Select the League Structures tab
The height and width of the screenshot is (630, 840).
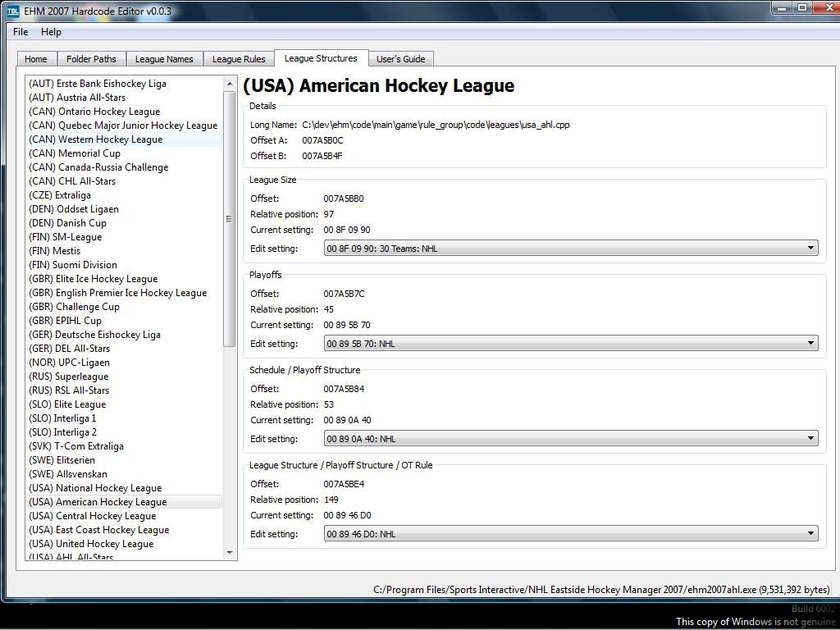pos(321,58)
